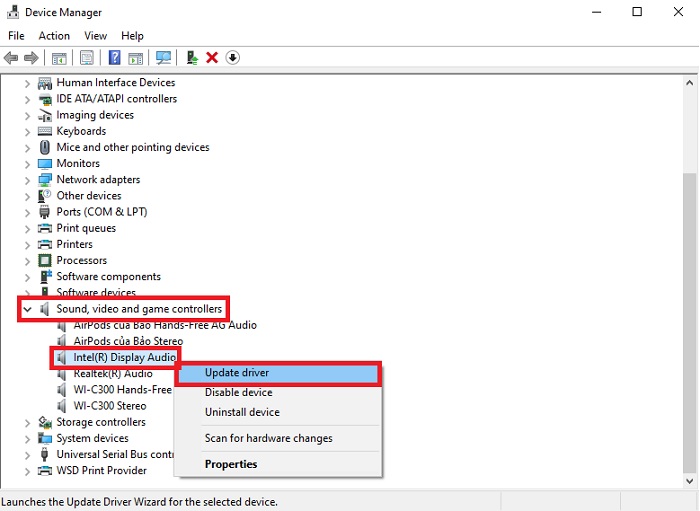Click the blue Help question-mark icon
Viewport: 700px width, 511px height.
[x=115, y=58]
